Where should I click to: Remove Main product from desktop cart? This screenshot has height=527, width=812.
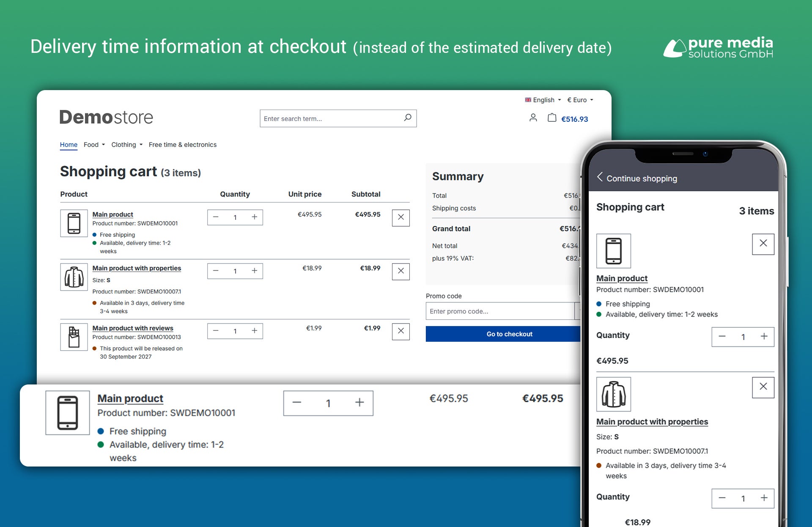pos(401,217)
